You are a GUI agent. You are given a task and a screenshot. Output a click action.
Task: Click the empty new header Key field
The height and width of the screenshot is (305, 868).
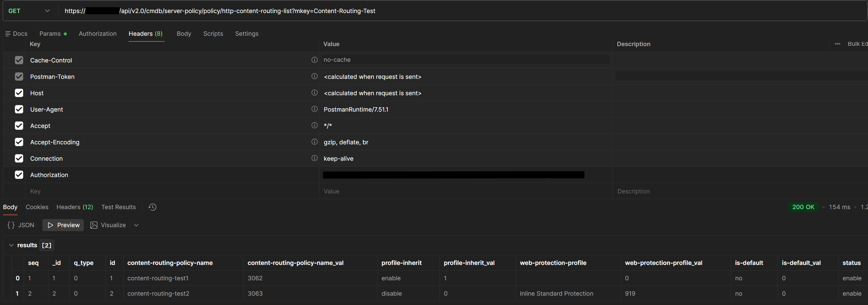[172, 191]
